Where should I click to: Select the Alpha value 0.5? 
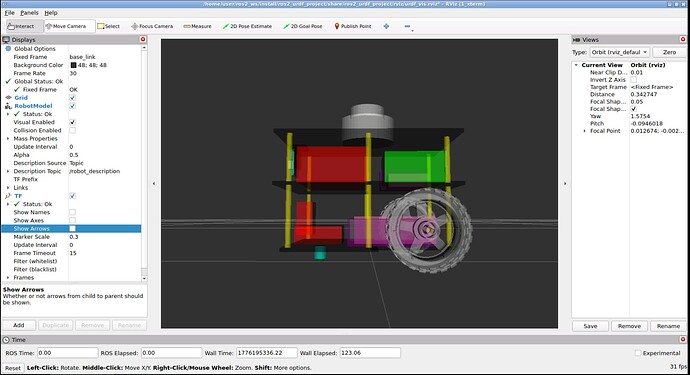[73, 155]
